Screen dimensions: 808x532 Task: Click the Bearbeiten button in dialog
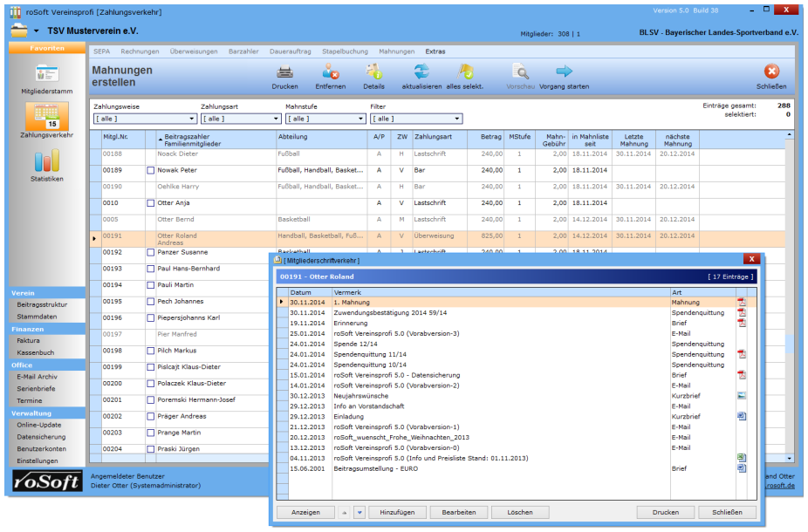(459, 512)
